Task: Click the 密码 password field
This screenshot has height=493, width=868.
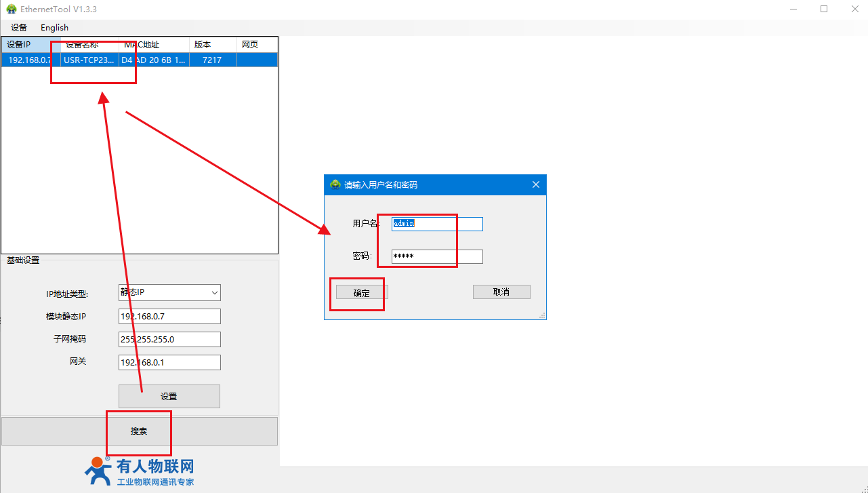Action: point(437,256)
